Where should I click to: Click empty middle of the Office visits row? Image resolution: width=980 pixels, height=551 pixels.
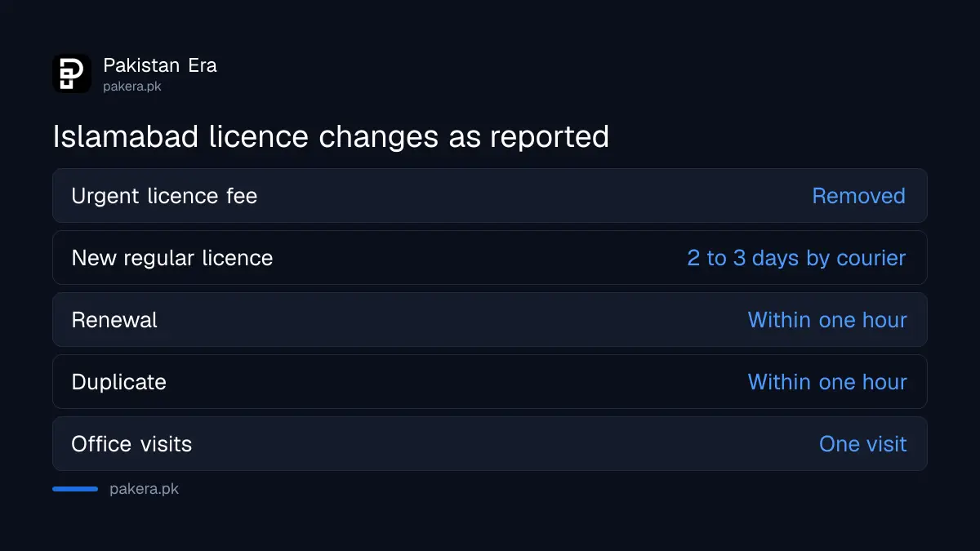(x=506, y=444)
